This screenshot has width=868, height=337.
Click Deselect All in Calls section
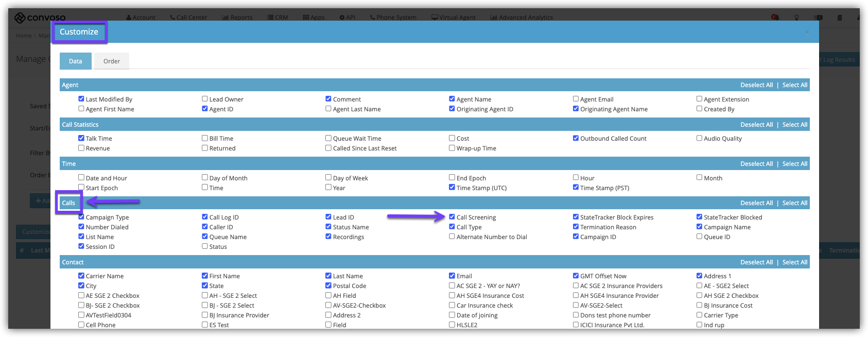[756, 203]
